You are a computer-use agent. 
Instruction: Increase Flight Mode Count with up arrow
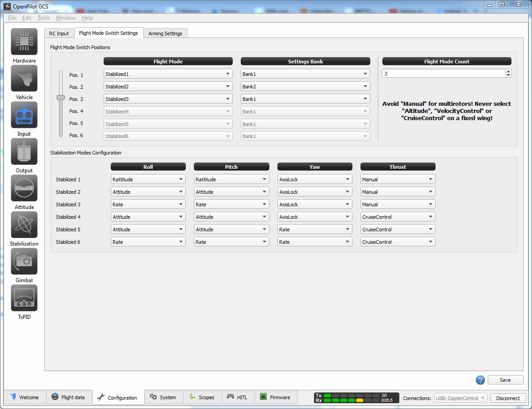[x=508, y=71]
